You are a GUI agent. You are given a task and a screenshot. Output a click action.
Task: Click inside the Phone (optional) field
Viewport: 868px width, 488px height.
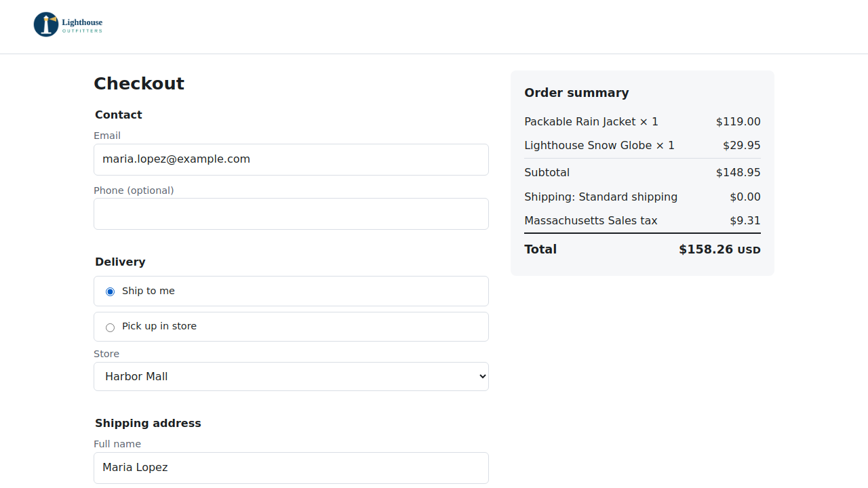click(x=291, y=213)
